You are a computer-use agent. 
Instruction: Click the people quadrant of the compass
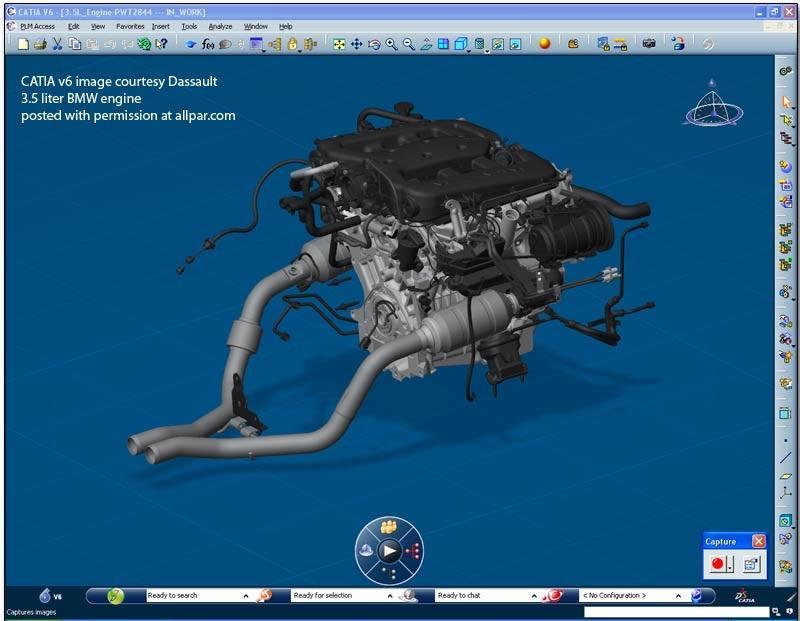(389, 527)
